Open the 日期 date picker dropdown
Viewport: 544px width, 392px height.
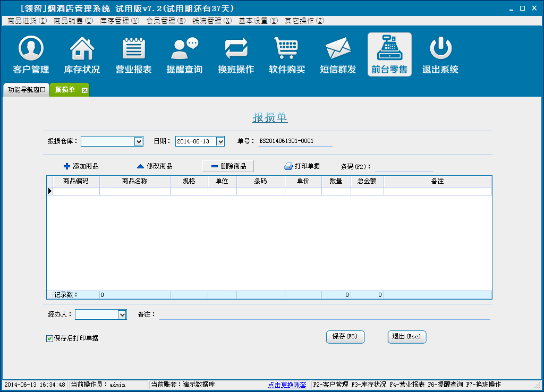[220, 141]
